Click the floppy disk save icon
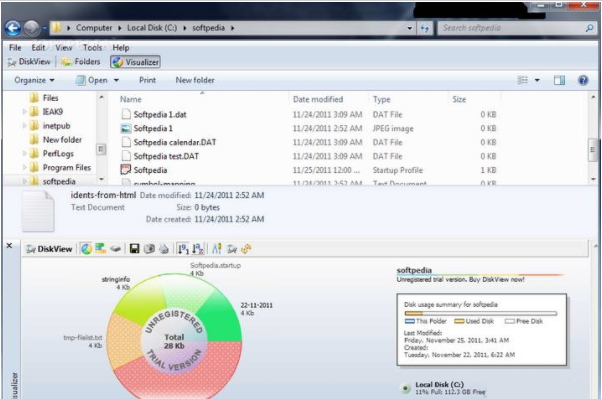602x399 pixels. pos(134,249)
